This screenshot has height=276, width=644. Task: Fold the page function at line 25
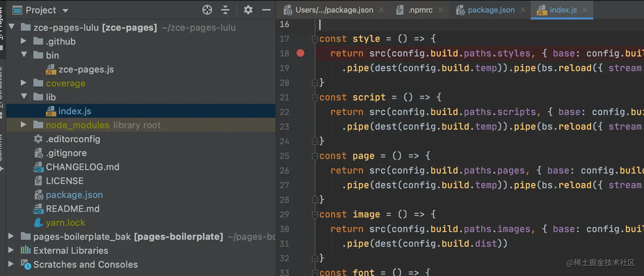coord(315,156)
